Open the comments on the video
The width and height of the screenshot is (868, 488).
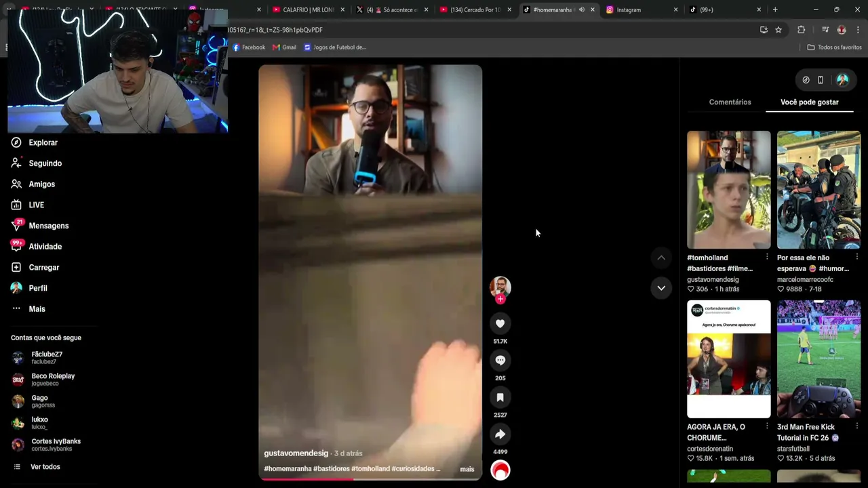click(500, 361)
